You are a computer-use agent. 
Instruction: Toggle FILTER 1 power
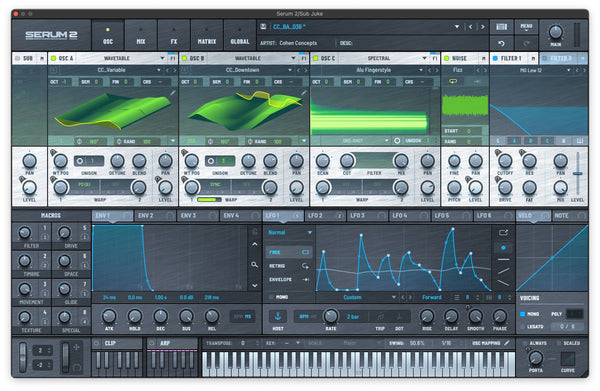click(x=495, y=58)
